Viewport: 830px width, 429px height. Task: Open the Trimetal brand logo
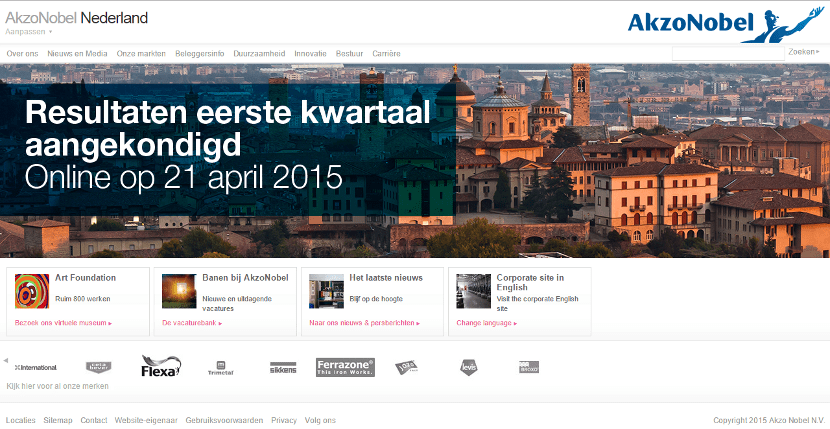221,368
